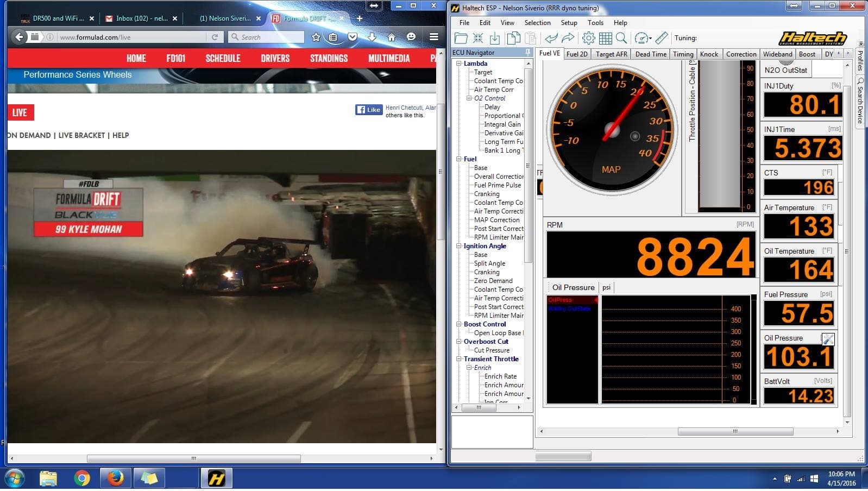868x491 pixels.
Task: Click the collapse arrows icon in Haltech toolbar
Action: (x=478, y=38)
